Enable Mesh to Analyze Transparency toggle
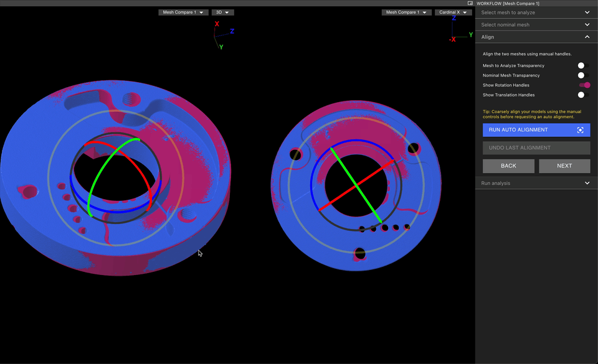Screen dimensions: 598x364 coord(584,65)
